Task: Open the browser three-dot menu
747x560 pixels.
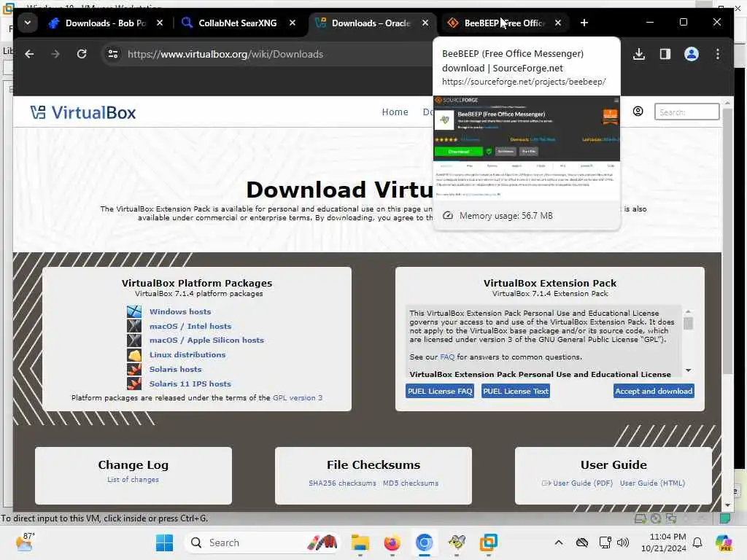Action: click(x=718, y=54)
